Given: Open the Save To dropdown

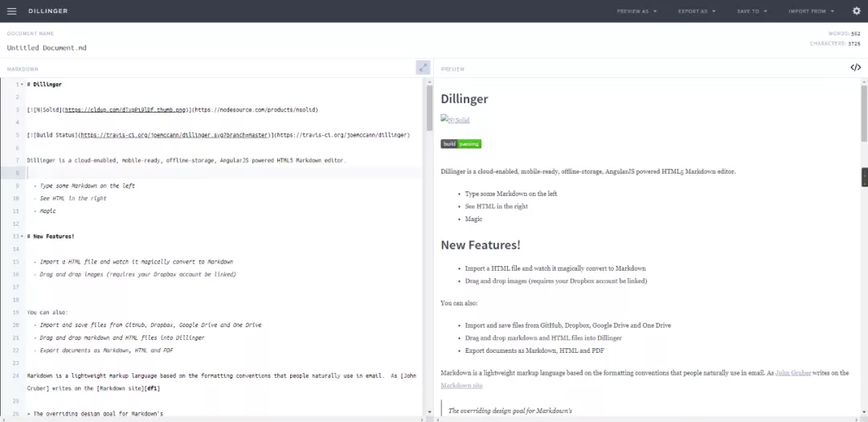Looking at the screenshot, I should coord(751,11).
